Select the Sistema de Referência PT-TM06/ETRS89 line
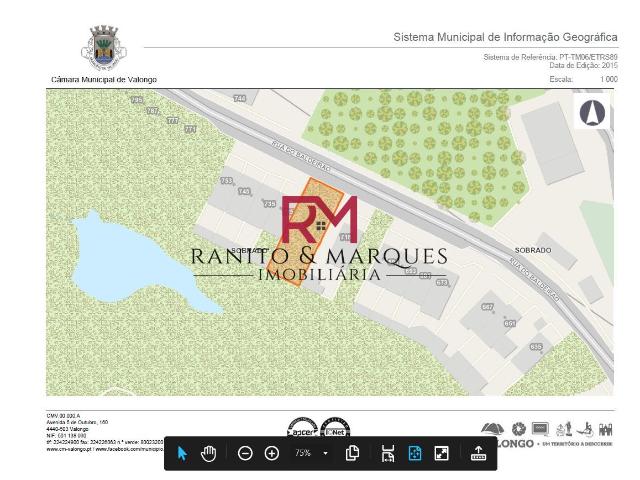640x480 pixels. [551, 57]
